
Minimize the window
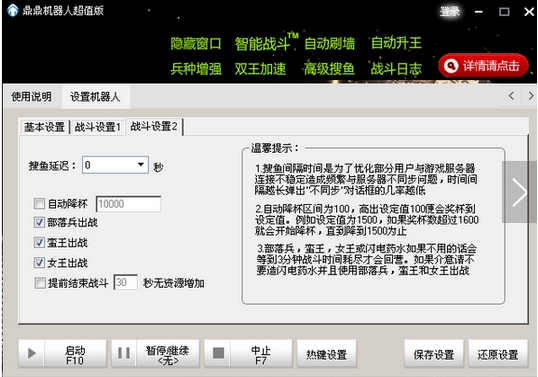click(x=479, y=12)
